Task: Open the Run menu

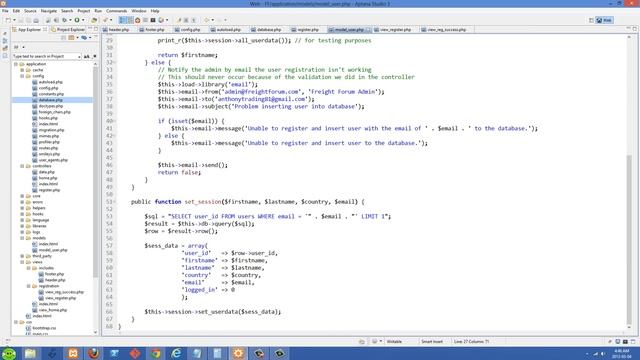Action: click(98, 11)
